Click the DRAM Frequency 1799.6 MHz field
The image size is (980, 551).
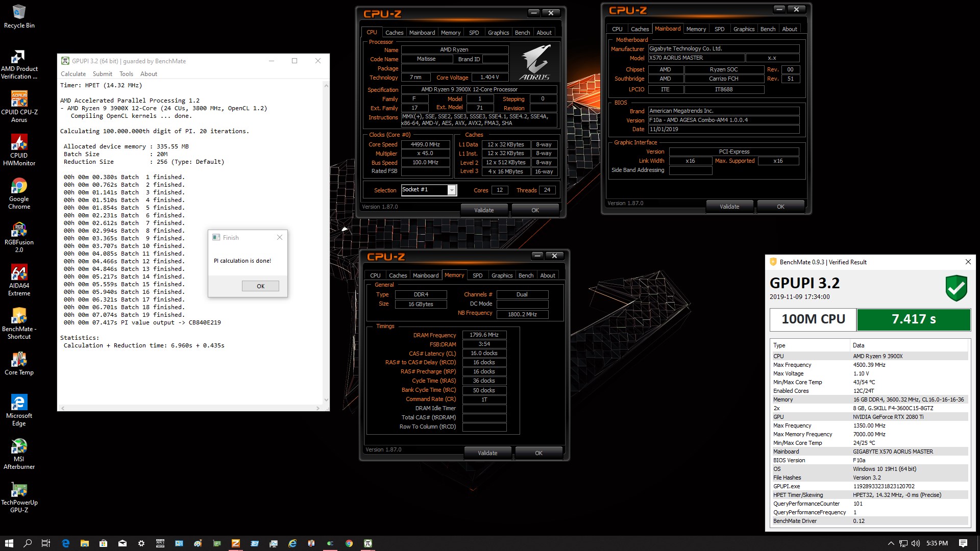pyautogui.click(x=484, y=335)
